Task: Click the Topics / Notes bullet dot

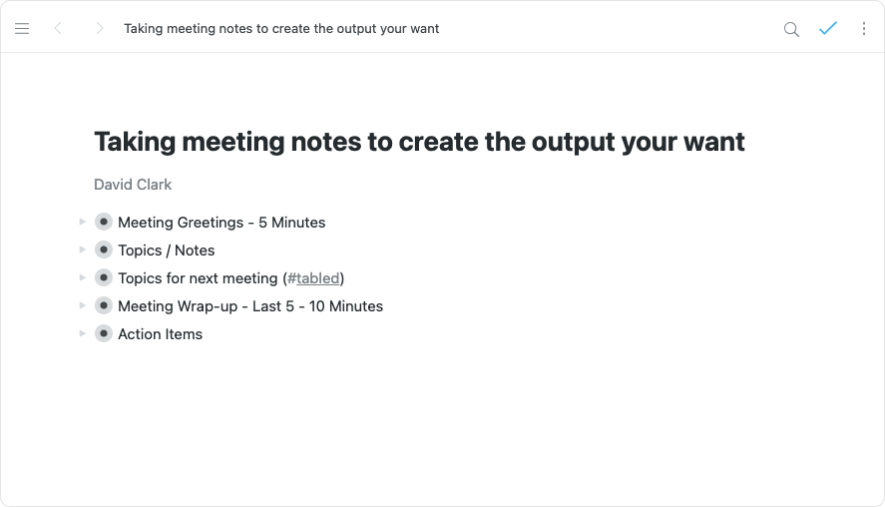Action: tap(104, 250)
